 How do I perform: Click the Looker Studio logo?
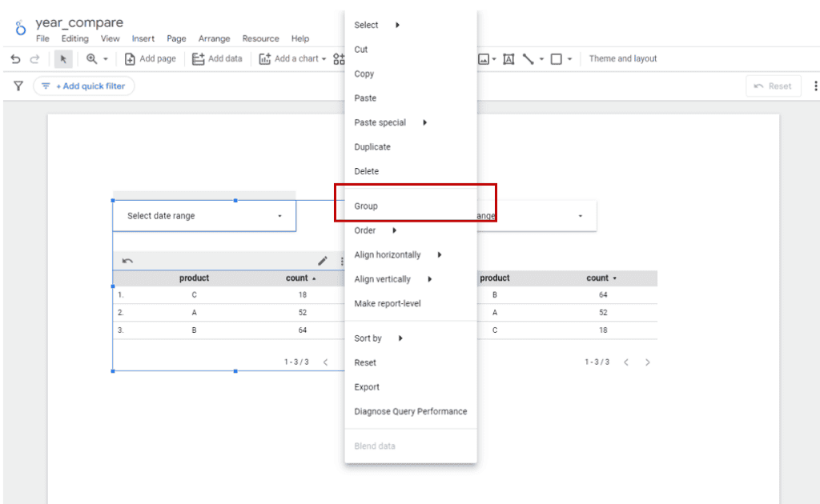20,29
